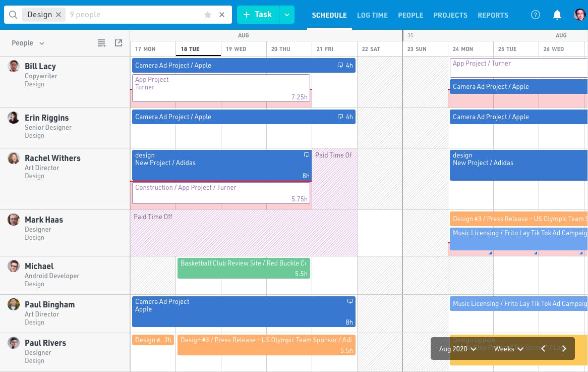This screenshot has height=372, width=588.
Task: Open the note icon on Rachel's 8h design task
Action: tap(307, 154)
